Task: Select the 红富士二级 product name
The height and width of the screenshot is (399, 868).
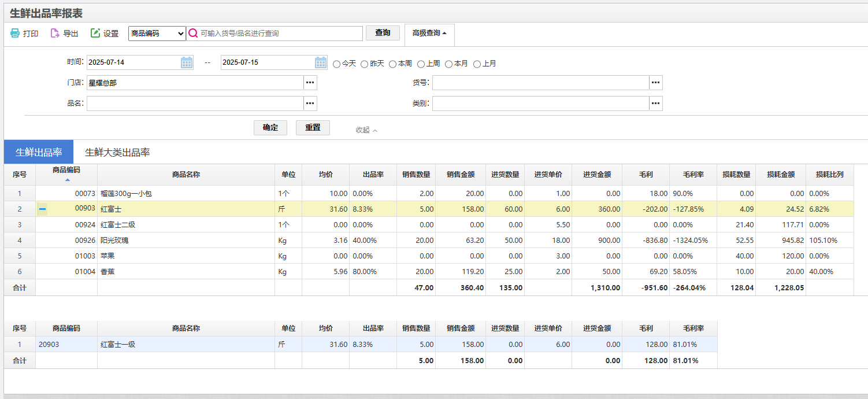Action: point(118,225)
